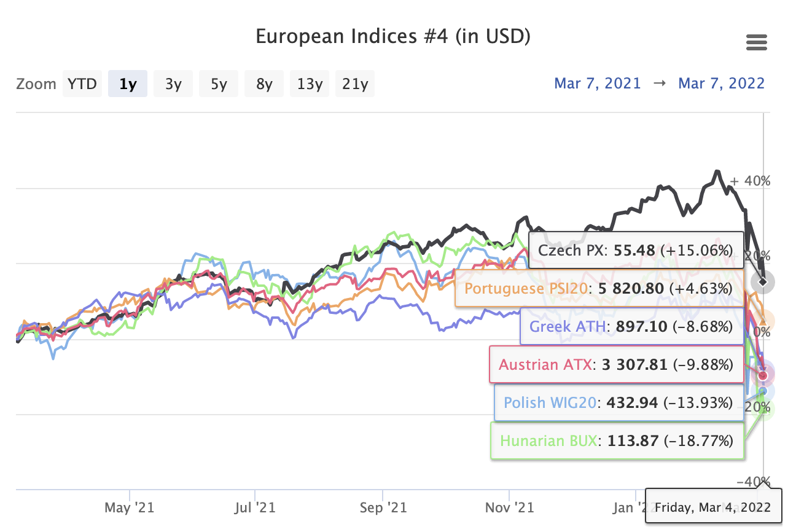Select the YTD zoom range
Viewport: 796px width, 532px height.
point(82,84)
